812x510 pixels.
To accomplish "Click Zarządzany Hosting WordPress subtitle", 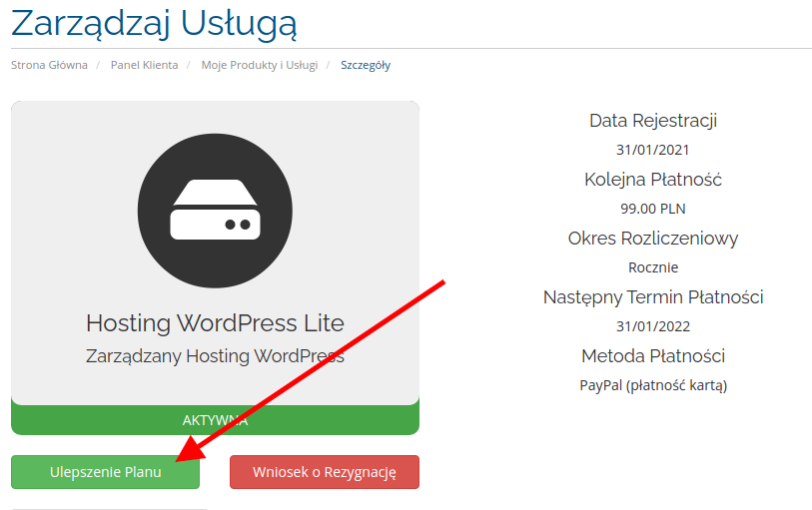I will [215, 356].
